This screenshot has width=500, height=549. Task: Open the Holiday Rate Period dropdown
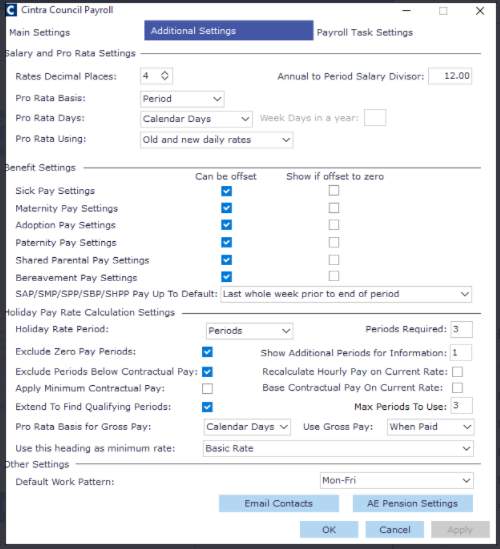249,331
